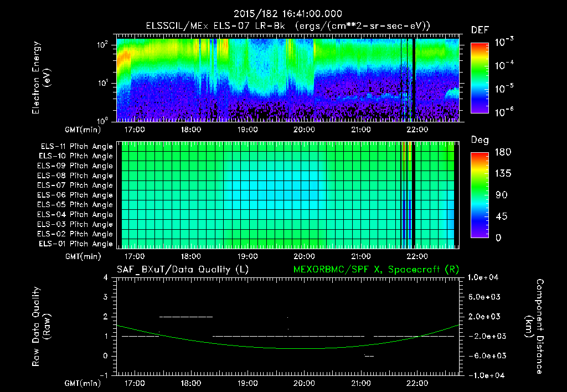
Task: Click the 90 label on Deg color bar
Action: [502, 195]
